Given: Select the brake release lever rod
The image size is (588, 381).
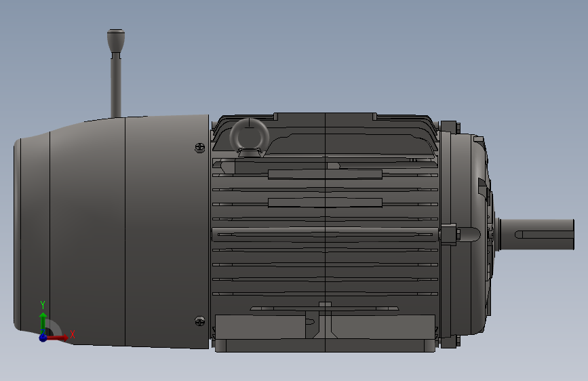Looking at the screenshot, I should [116, 85].
